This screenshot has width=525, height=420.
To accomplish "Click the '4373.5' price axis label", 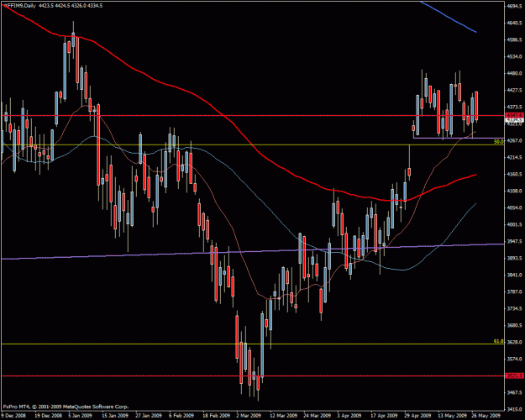I will pos(515,107).
